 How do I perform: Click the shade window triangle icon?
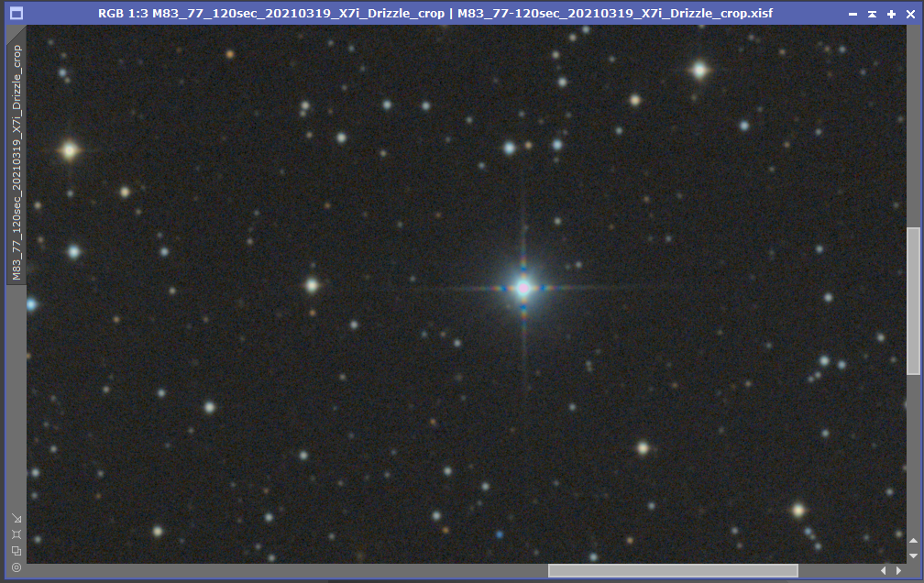tap(872, 14)
